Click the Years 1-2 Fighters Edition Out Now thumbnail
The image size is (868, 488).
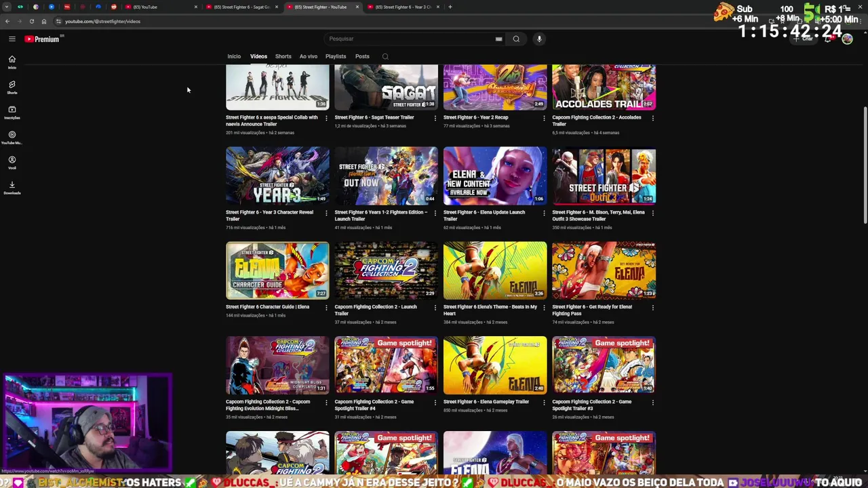click(386, 176)
